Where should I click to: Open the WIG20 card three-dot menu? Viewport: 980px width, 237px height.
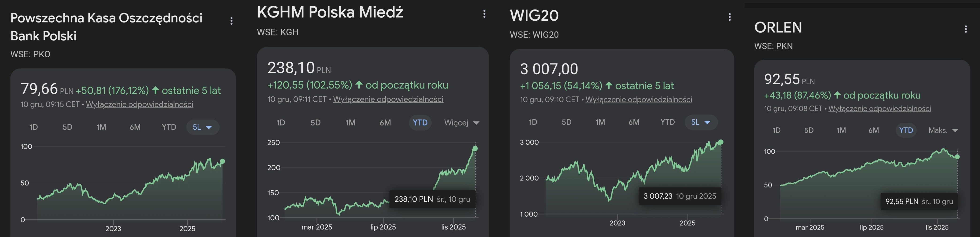[729, 17]
